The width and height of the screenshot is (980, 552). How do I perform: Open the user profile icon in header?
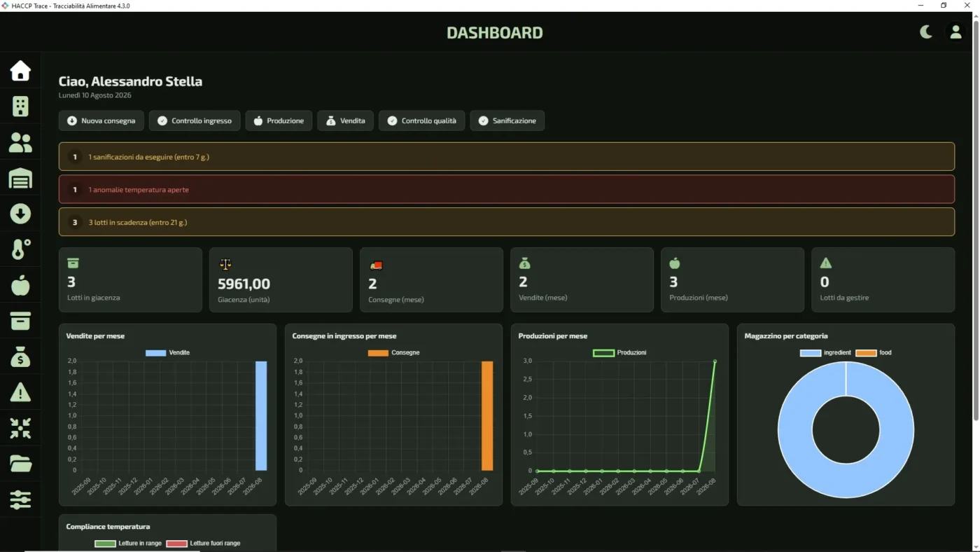point(955,32)
